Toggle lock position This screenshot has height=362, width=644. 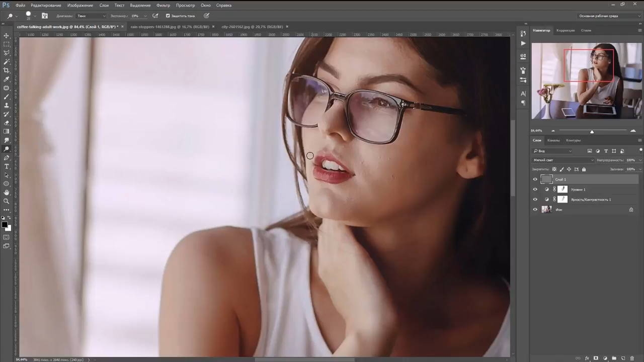pos(569,169)
